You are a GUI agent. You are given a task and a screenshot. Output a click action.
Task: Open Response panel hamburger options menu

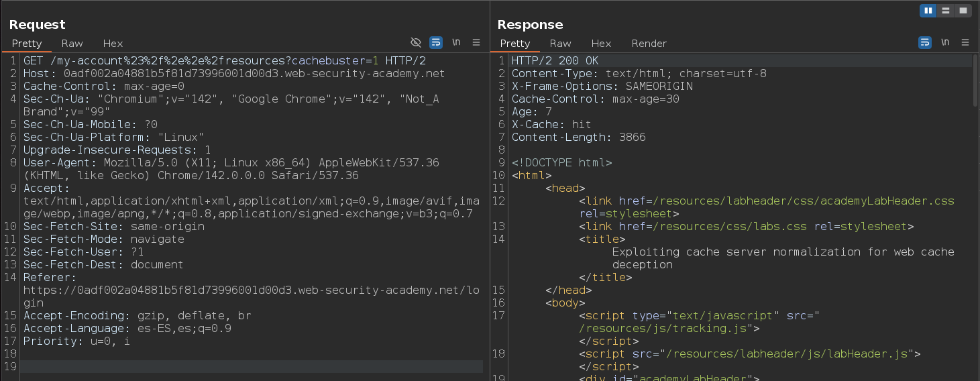coord(965,42)
